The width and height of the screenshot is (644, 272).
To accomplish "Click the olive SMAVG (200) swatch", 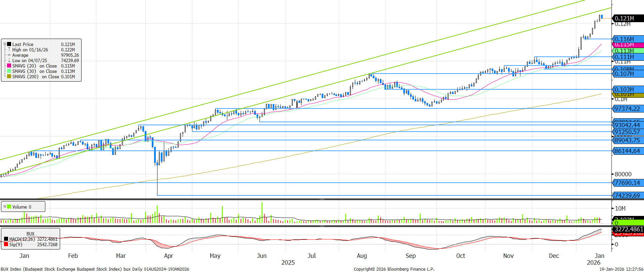I will point(9,77).
